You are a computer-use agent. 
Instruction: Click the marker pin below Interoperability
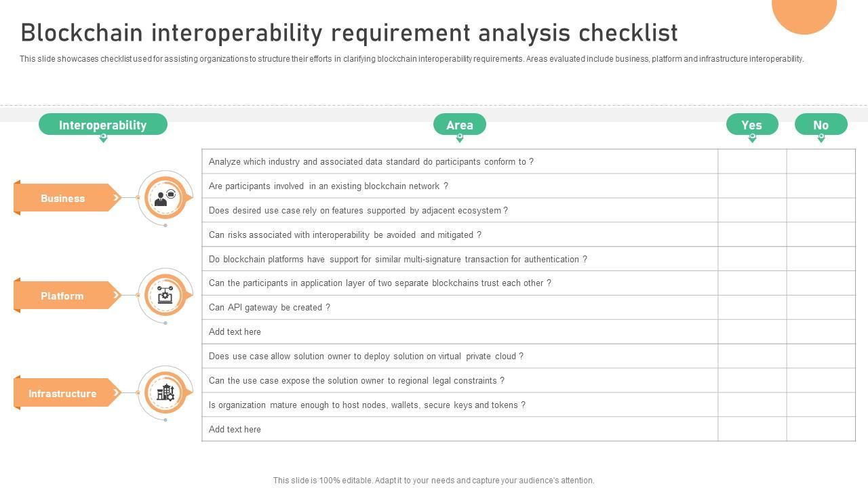click(103, 138)
